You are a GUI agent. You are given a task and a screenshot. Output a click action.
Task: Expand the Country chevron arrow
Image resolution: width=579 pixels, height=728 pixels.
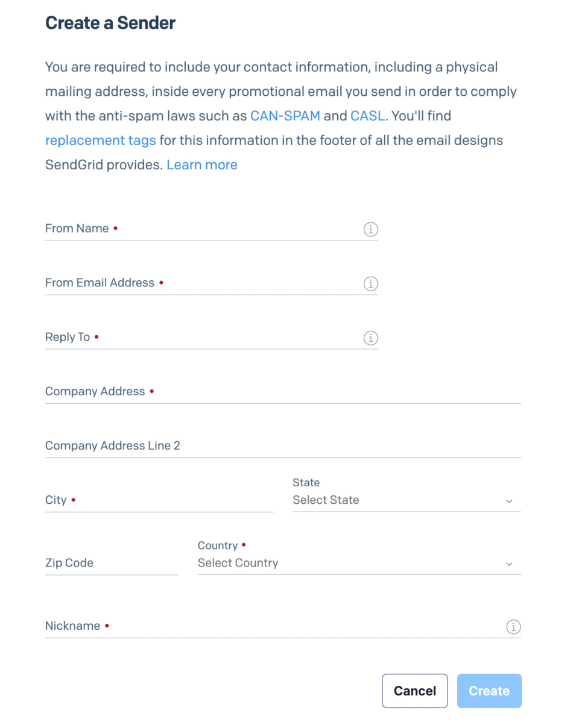click(510, 564)
